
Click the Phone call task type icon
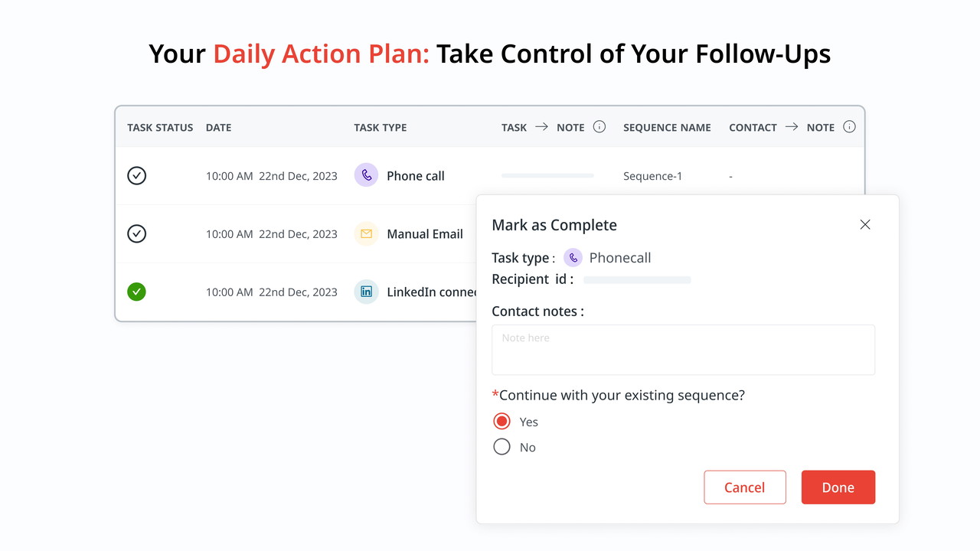point(366,175)
